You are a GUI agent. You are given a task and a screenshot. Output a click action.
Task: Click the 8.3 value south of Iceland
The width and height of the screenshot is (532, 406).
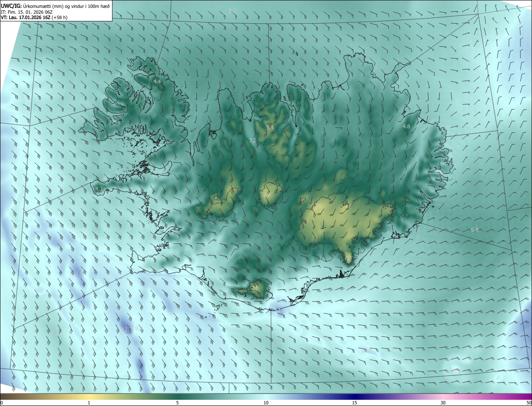tap(275, 343)
